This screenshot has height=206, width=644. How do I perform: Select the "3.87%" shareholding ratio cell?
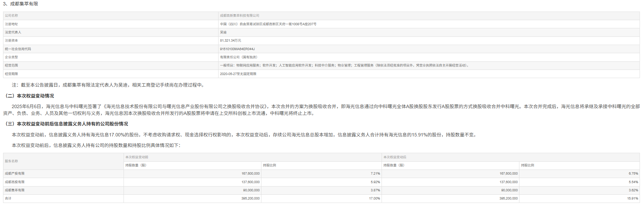pyautogui.click(x=321, y=190)
